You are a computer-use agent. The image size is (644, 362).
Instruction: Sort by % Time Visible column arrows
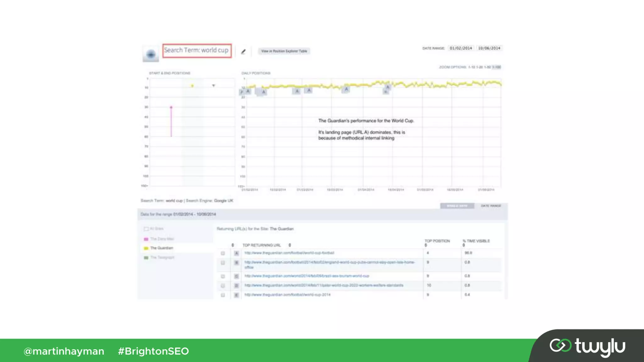pyautogui.click(x=464, y=245)
